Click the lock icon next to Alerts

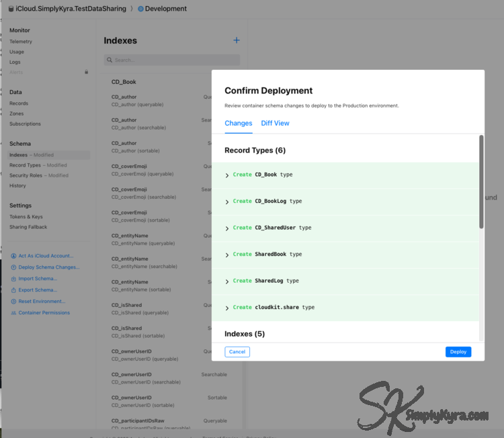pos(86,72)
